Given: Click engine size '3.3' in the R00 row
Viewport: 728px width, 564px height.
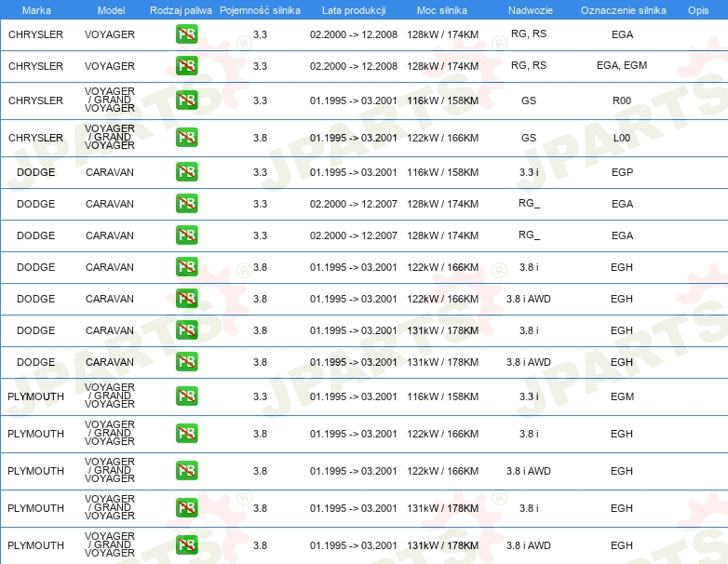Looking at the screenshot, I should click(x=260, y=101).
